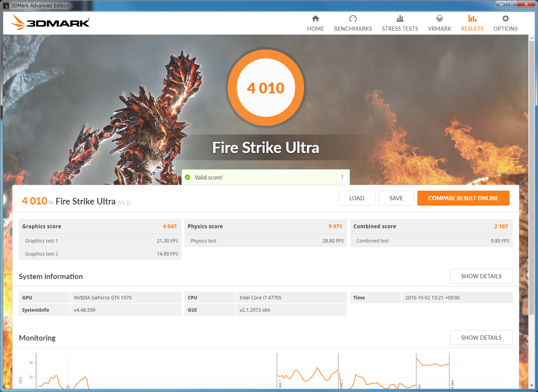The width and height of the screenshot is (538, 392).
Task: Click the System information heading
Action: click(51, 276)
